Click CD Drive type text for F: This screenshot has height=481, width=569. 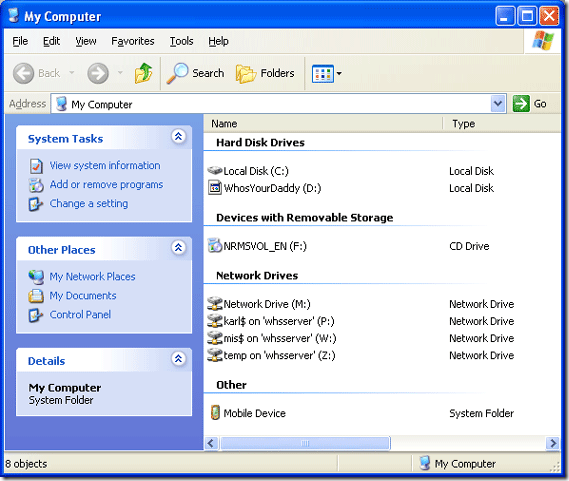(x=469, y=246)
